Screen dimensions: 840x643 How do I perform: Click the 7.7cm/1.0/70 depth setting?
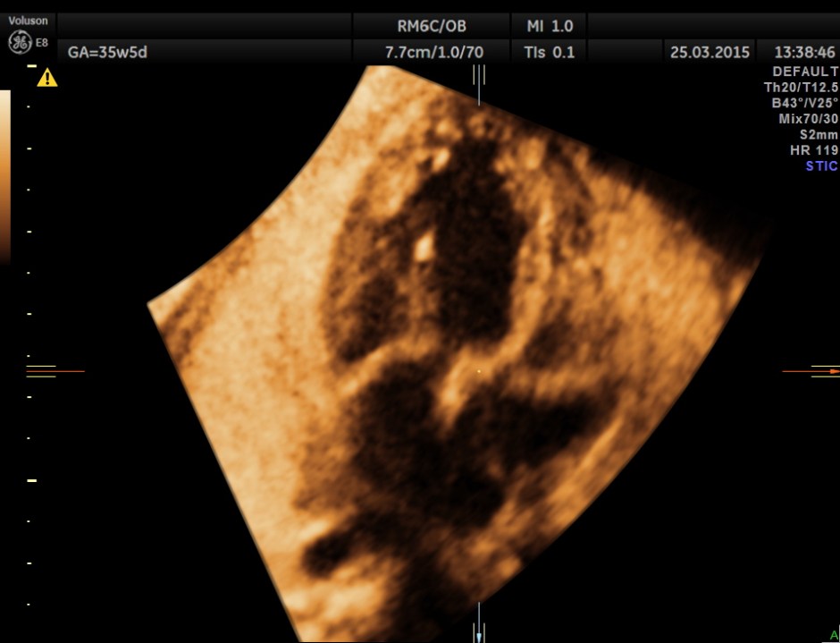pos(433,52)
